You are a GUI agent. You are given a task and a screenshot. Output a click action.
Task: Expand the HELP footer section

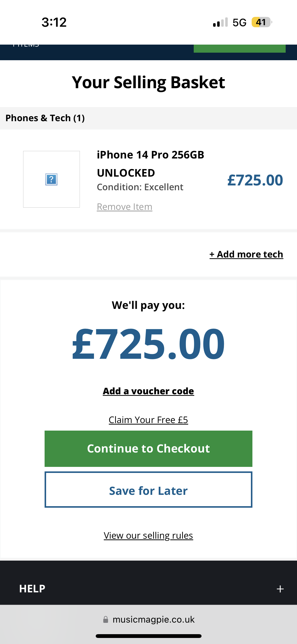(x=32, y=589)
